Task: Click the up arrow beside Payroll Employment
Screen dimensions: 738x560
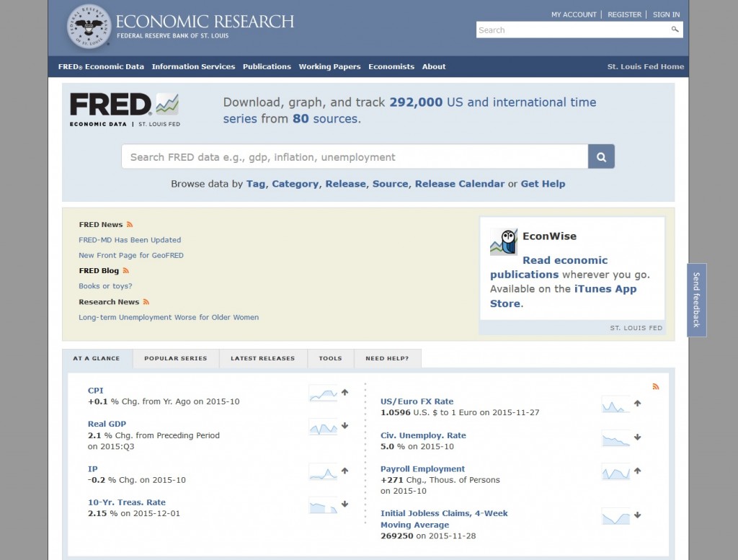Action: (x=638, y=471)
